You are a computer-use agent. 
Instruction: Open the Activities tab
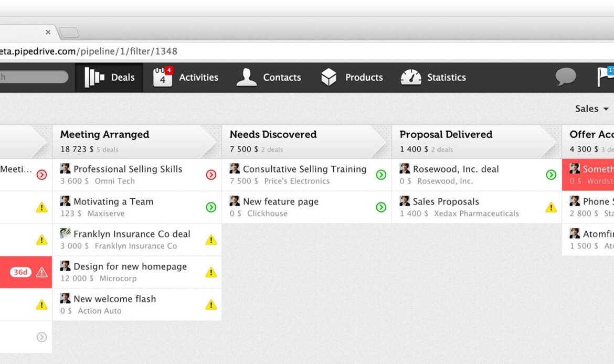(186, 78)
